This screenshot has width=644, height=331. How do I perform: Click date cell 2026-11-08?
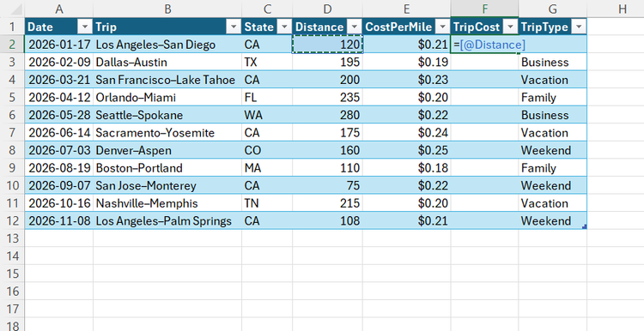coord(58,220)
